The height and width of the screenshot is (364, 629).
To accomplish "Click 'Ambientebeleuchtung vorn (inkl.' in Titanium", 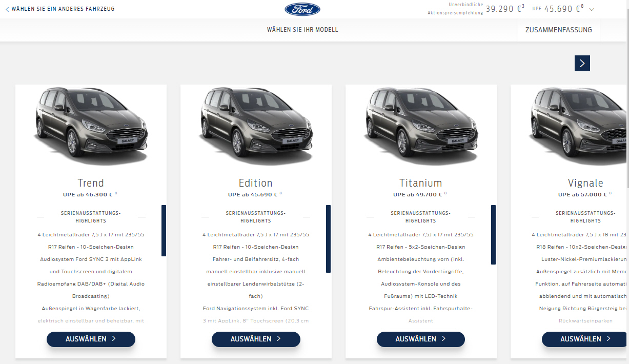I will [421, 259].
